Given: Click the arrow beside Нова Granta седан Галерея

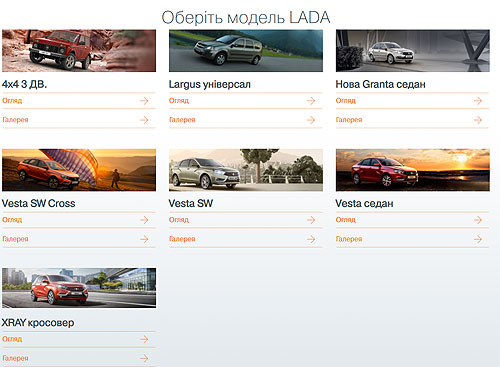Looking at the screenshot, I should coord(478,120).
